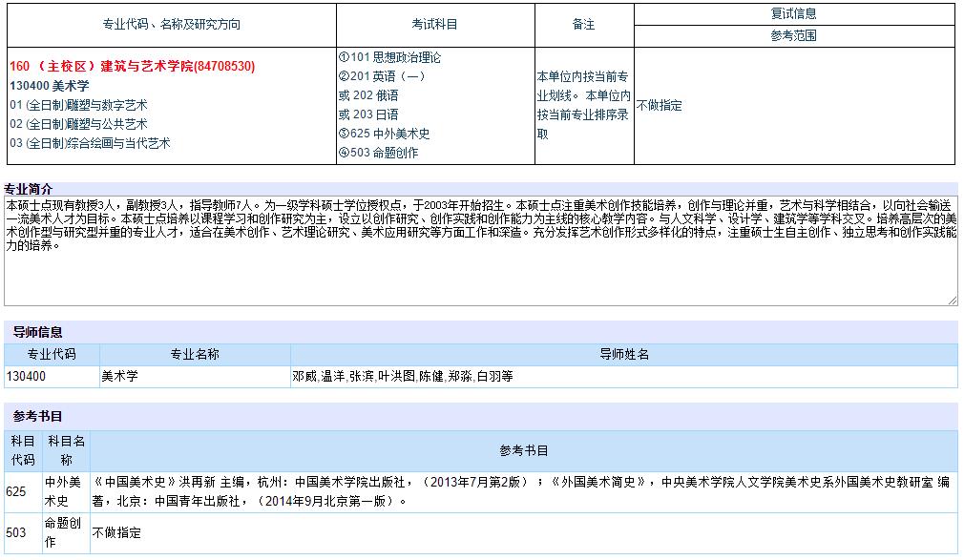Click the 复试信息 column header
This screenshot has height=560, width=964.
tap(793, 13)
